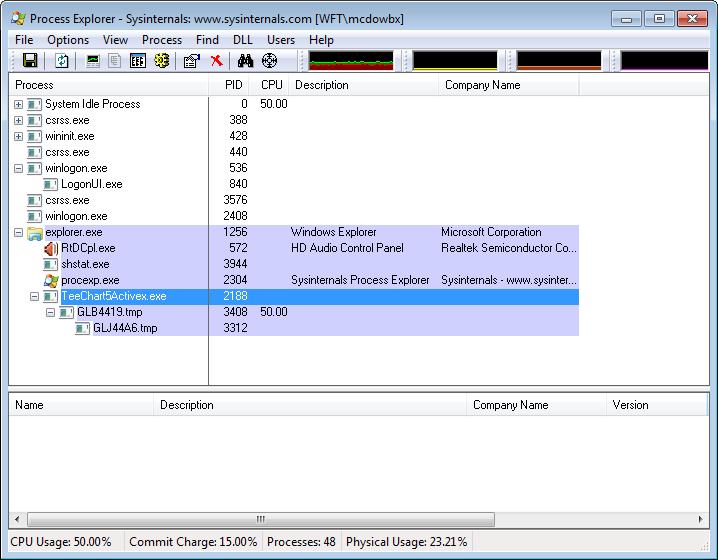Click the horizontal scrollbar thumb

261,519
